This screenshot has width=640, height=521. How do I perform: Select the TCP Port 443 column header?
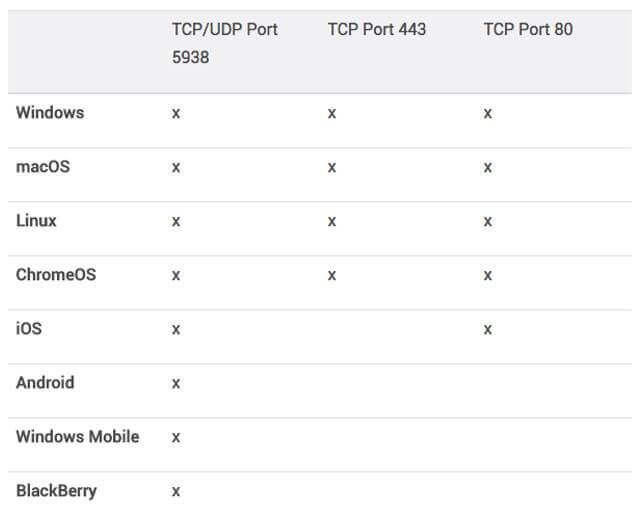pyautogui.click(x=376, y=30)
